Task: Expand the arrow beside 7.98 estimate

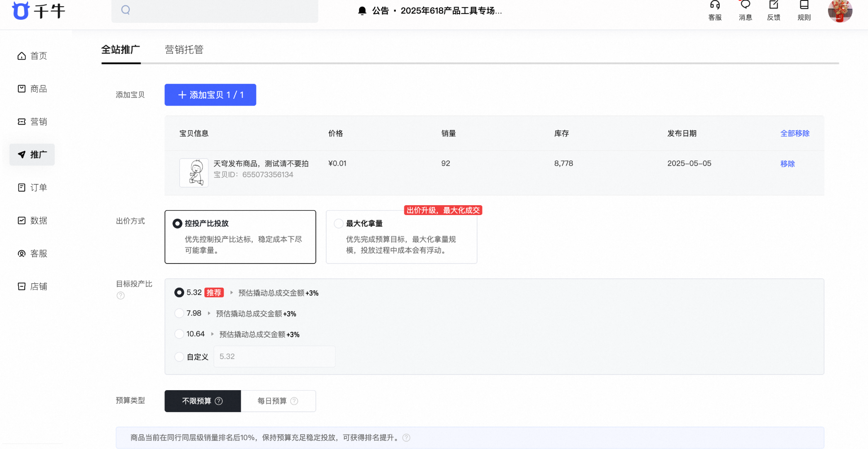Action: tap(209, 313)
